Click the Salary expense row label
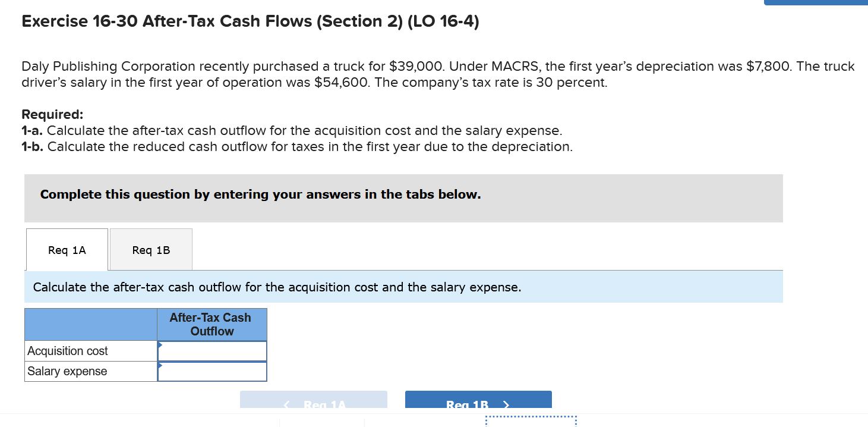 67,371
